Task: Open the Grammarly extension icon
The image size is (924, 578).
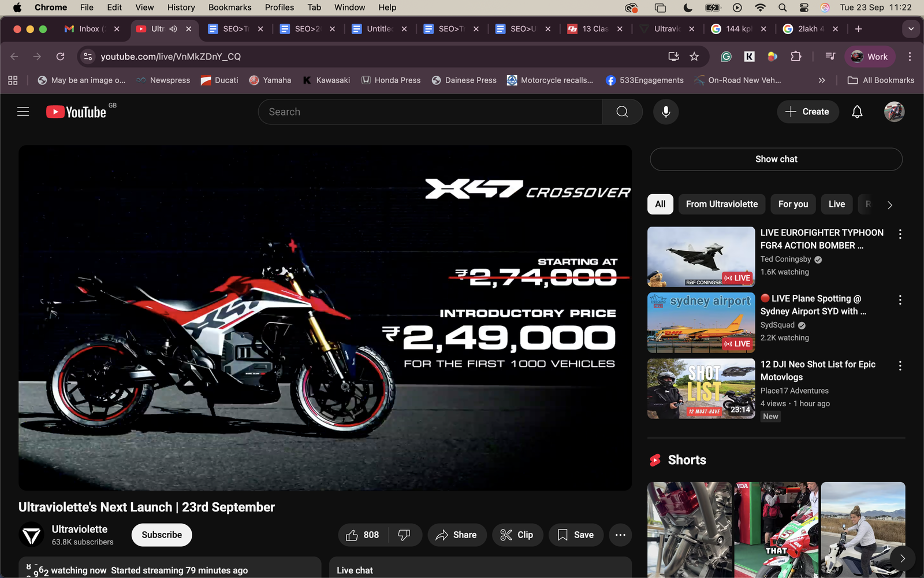Action: tap(726, 57)
